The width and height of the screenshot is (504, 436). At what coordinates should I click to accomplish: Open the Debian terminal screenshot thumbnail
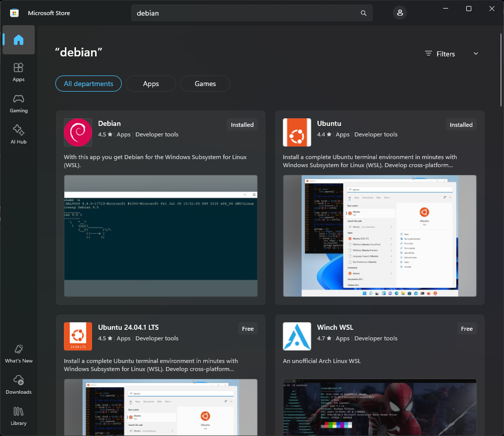click(160, 236)
